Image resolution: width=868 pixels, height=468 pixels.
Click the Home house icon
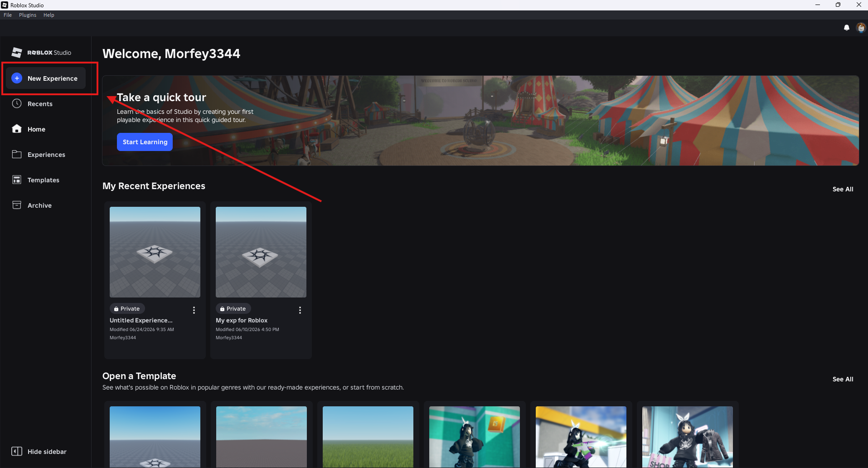[17, 129]
